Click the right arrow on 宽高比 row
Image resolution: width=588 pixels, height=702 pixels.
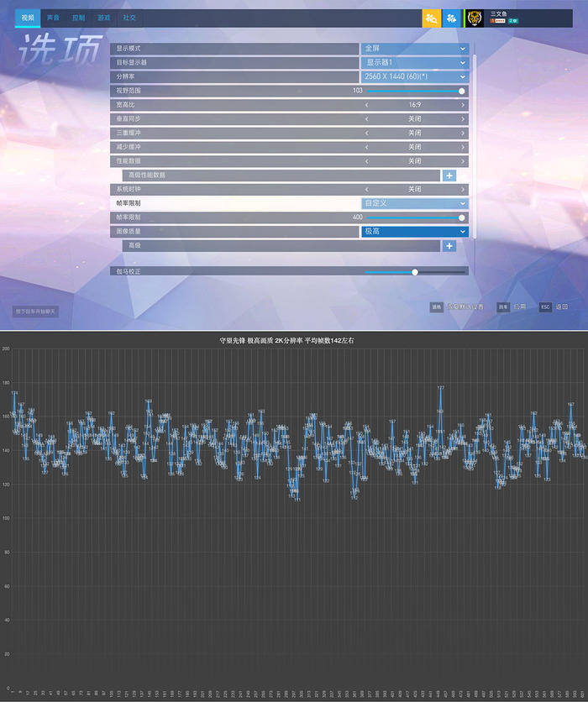pyautogui.click(x=463, y=105)
